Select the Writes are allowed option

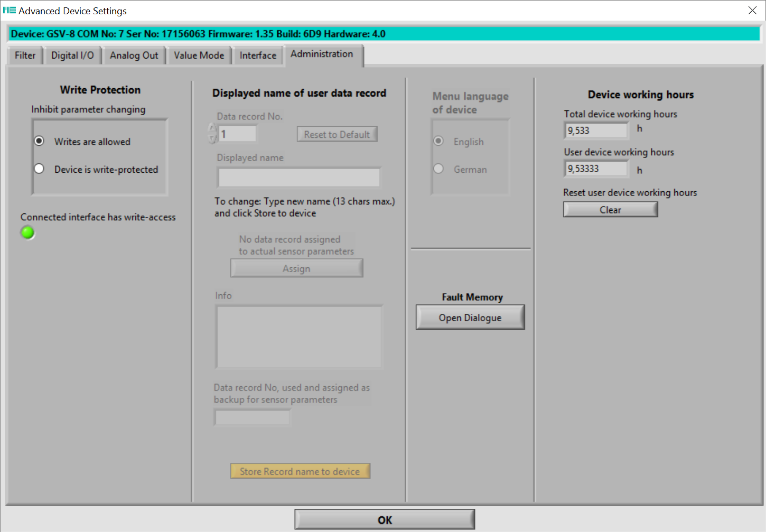click(x=39, y=141)
